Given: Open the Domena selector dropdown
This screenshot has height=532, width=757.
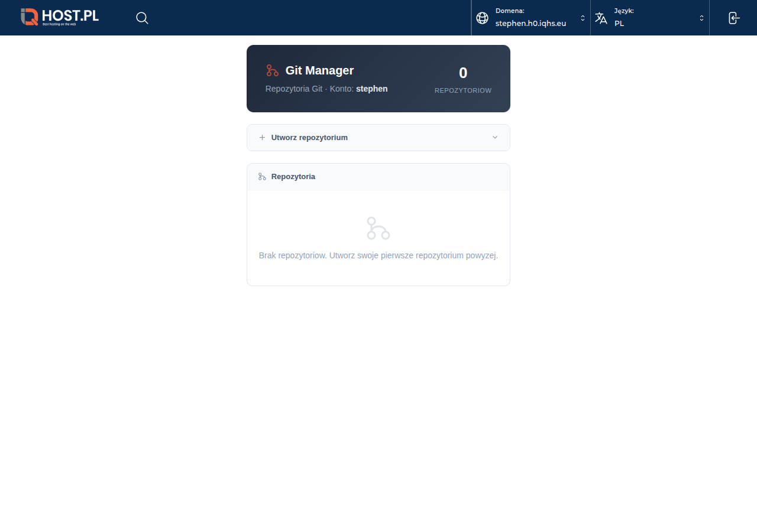Looking at the screenshot, I should pyautogui.click(x=582, y=18).
